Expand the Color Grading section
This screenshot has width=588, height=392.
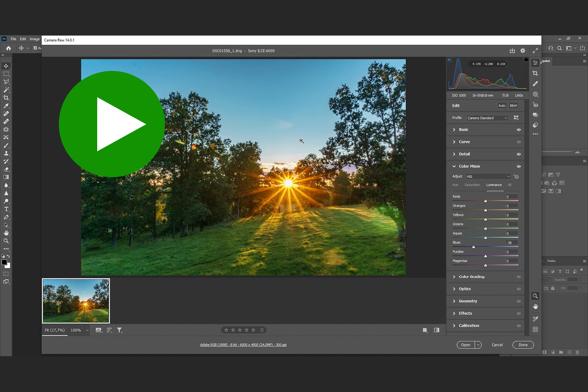coord(471,277)
